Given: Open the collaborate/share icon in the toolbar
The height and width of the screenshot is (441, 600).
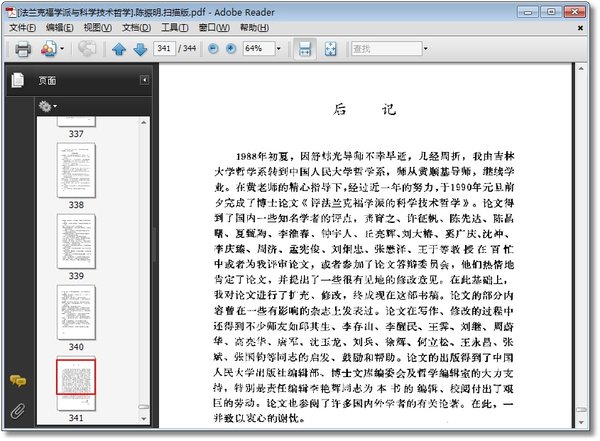Looking at the screenshot, I should click(x=49, y=49).
